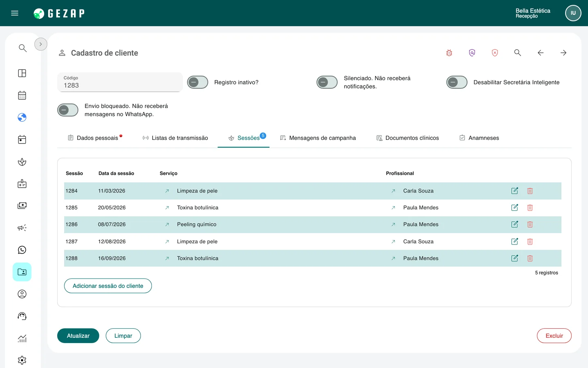This screenshot has height=368, width=588.
Task: Switch to Mensagens de campanha tab
Action: (318, 138)
